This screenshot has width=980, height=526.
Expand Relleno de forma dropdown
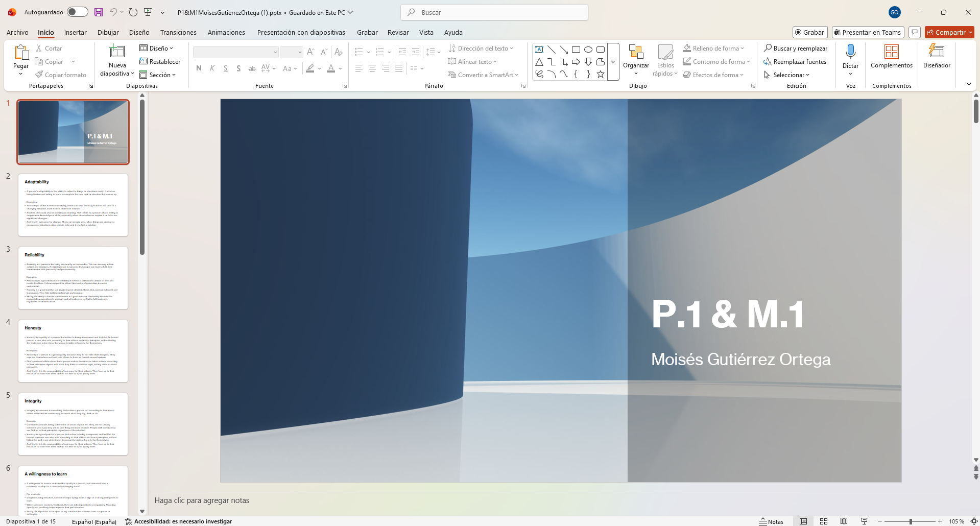click(x=742, y=48)
